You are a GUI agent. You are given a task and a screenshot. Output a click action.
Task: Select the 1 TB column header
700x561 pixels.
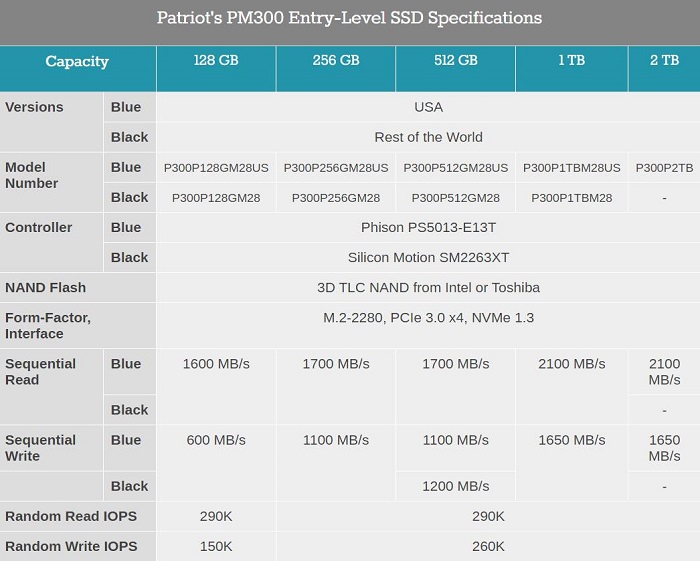(x=571, y=61)
